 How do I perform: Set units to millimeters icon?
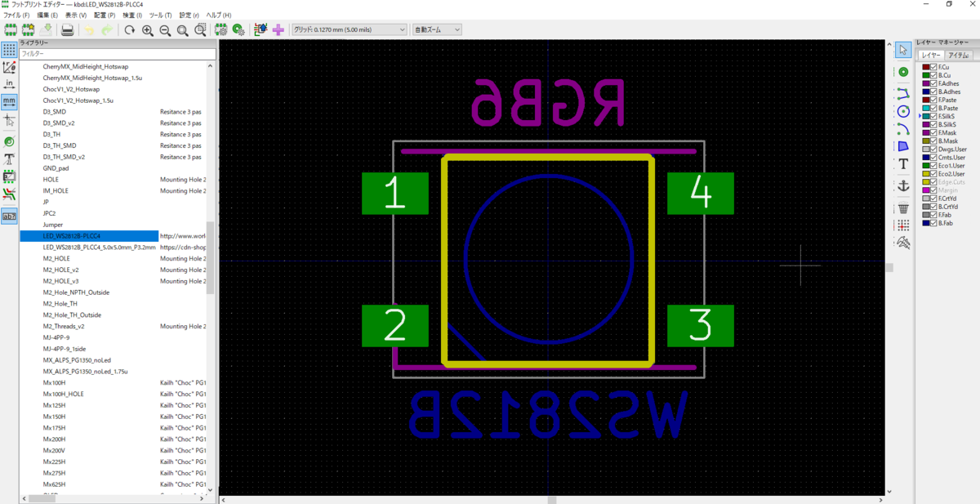click(x=9, y=101)
